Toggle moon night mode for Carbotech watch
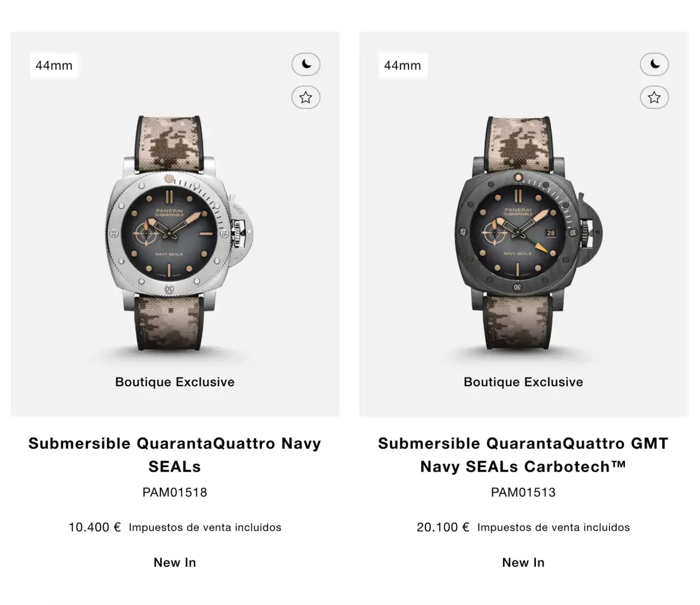 tap(654, 64)
